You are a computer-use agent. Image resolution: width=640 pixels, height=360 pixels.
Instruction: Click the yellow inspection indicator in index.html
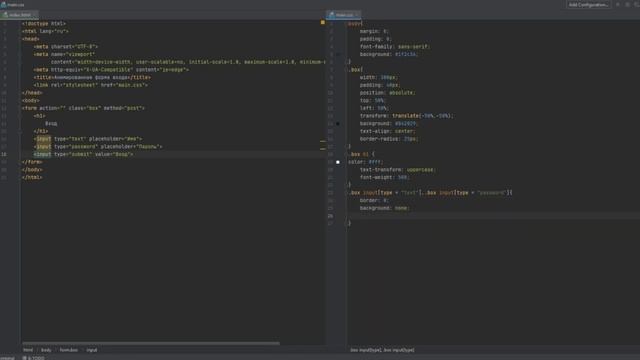pos(322,22)
